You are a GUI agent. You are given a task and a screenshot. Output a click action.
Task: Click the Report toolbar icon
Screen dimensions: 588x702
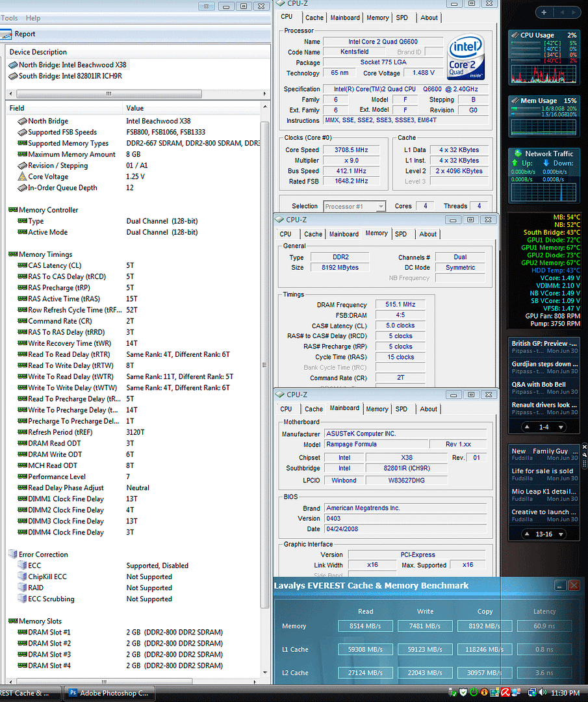tap(6, 34)
